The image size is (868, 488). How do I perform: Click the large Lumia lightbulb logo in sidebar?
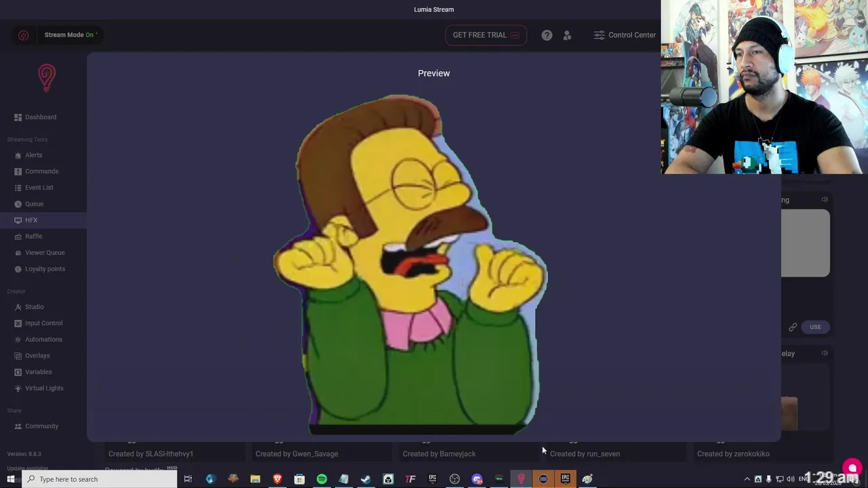click(46, 77)
